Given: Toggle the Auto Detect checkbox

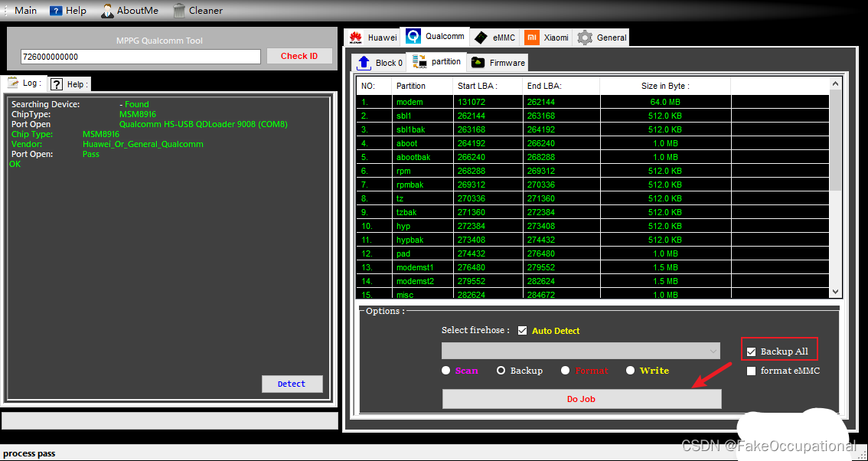Looking at the screenshot, I should [x=522, y=330].
